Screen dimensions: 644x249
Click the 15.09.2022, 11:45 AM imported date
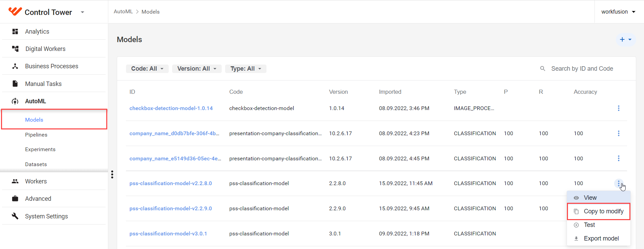pos(406,183)
